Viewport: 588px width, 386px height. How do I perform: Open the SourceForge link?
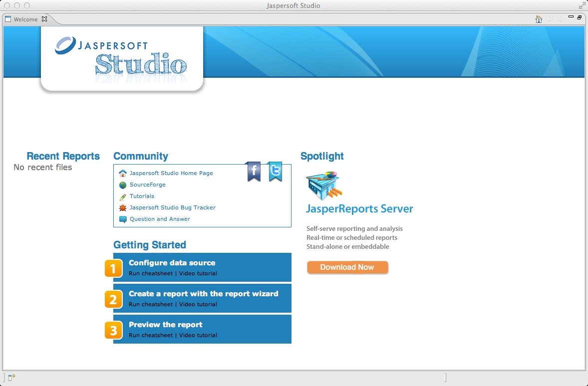(x=147, y=185)
